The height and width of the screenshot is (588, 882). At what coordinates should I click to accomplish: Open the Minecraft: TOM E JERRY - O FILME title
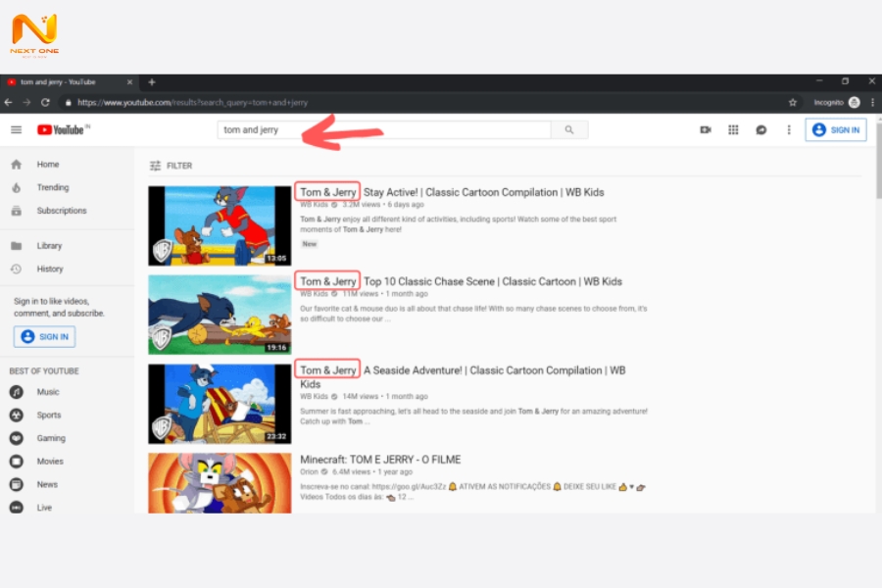380,460
